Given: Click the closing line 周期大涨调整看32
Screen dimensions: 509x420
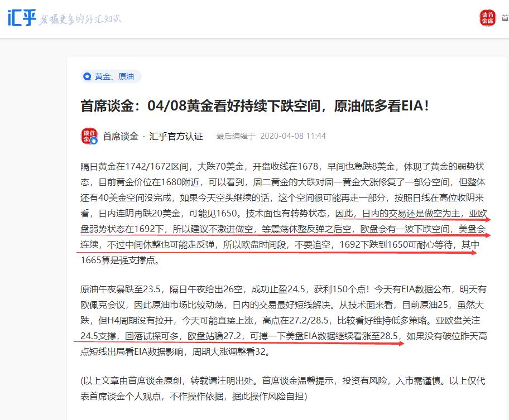Looking at the screenshot, I should point(231,351).
